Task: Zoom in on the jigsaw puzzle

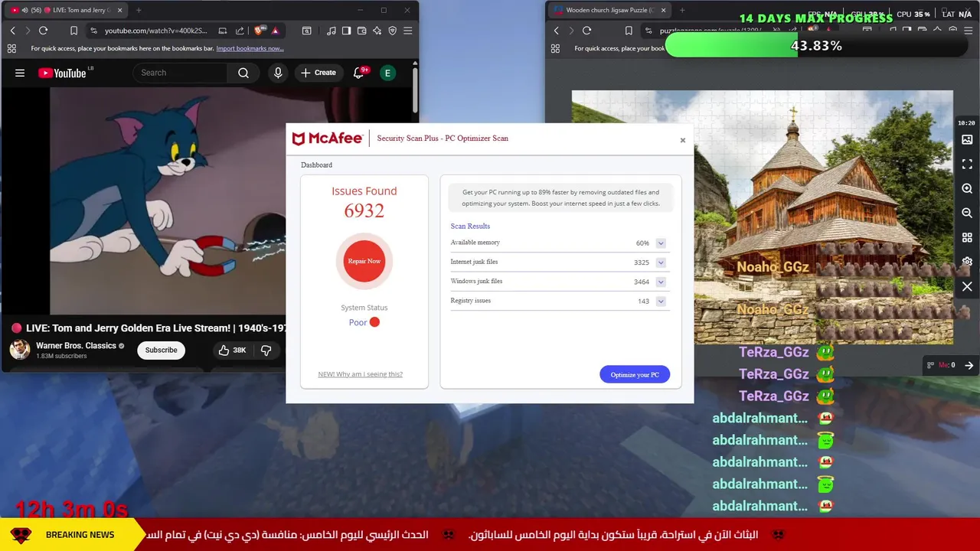Action: [967, 189]
